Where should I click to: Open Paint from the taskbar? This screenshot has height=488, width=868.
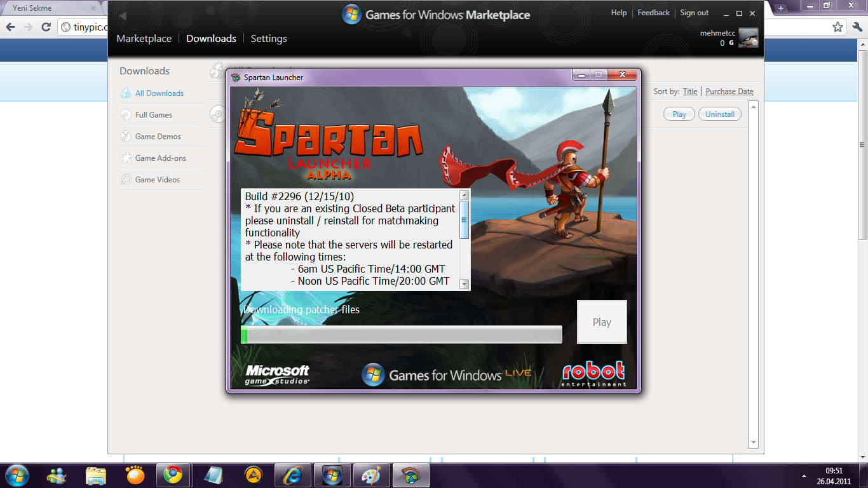tap(370, 475)
